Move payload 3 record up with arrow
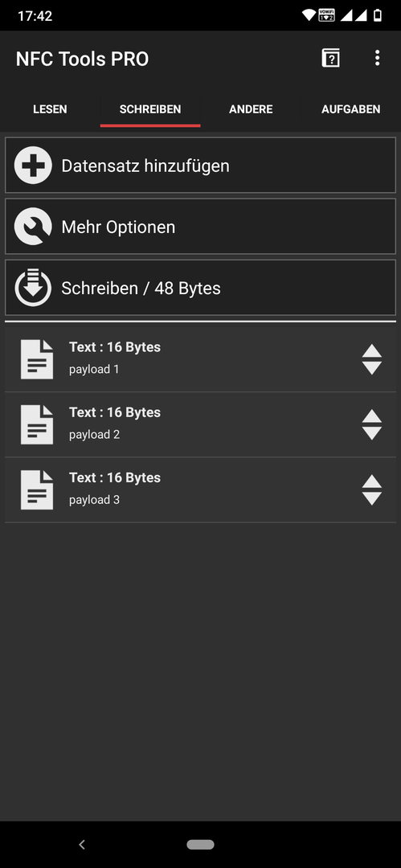 pyautogui.click(x=371, y=481)
